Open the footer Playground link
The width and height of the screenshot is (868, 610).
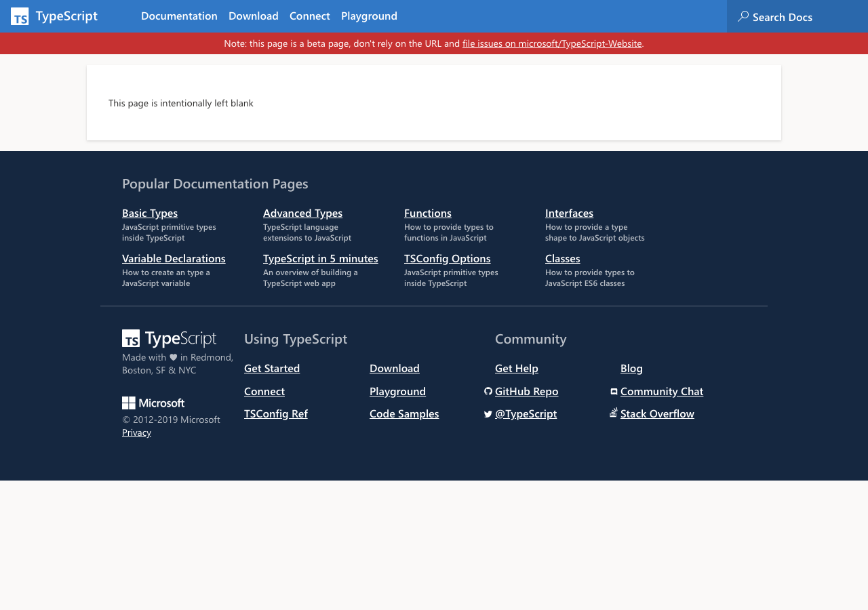click(x=397, y=391)
